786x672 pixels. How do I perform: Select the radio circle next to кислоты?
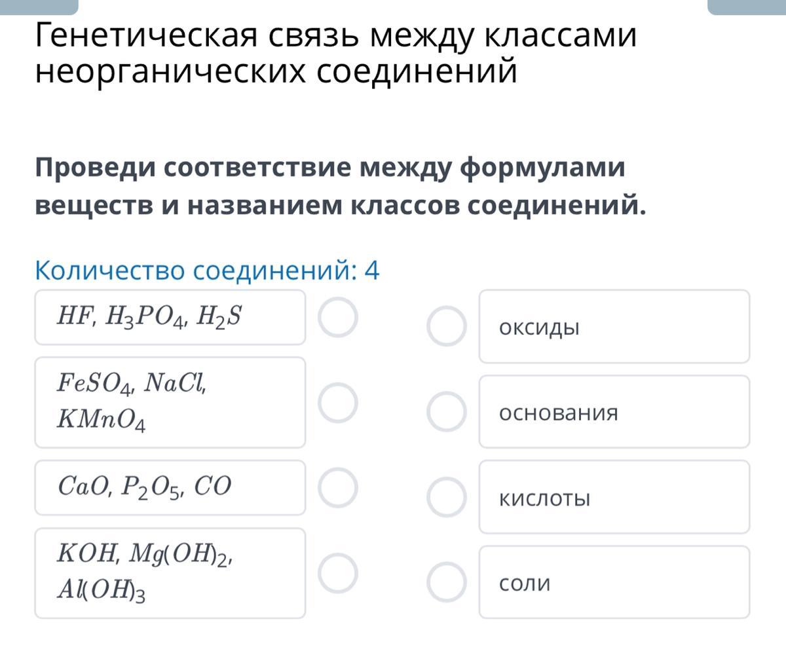click(447, 496)
